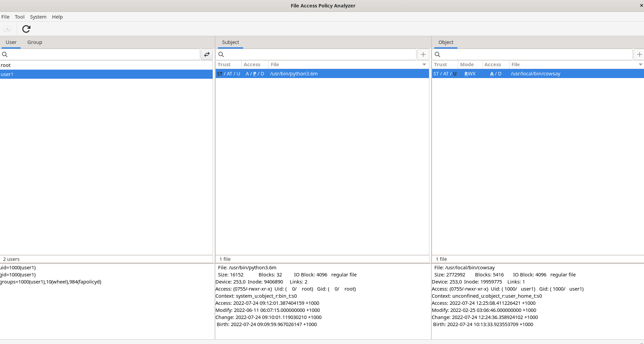Click the '1 file' label under Subject list
Image resolution: width=644 pixels, height=344 pixels.
point(225,259)
